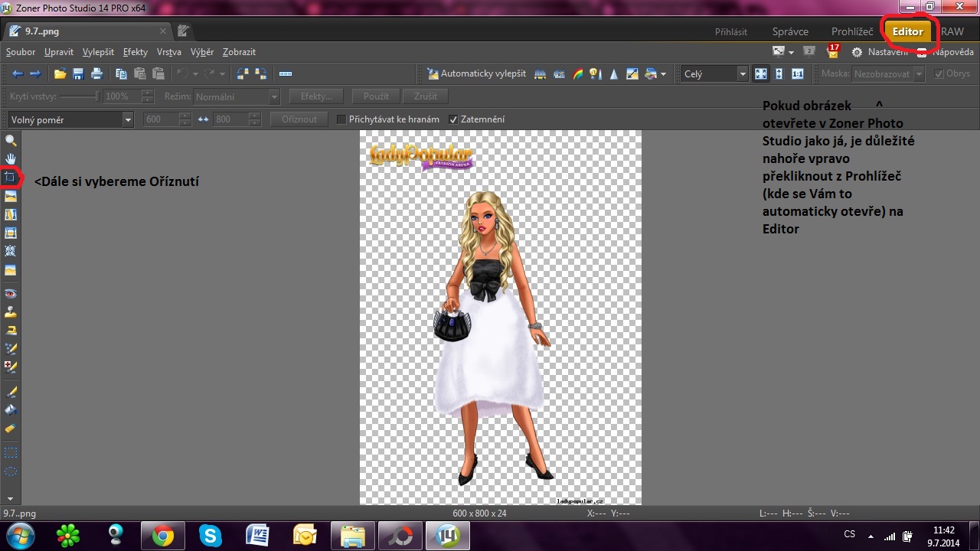Toggle the Obrys checkbox

click(939, 74)
